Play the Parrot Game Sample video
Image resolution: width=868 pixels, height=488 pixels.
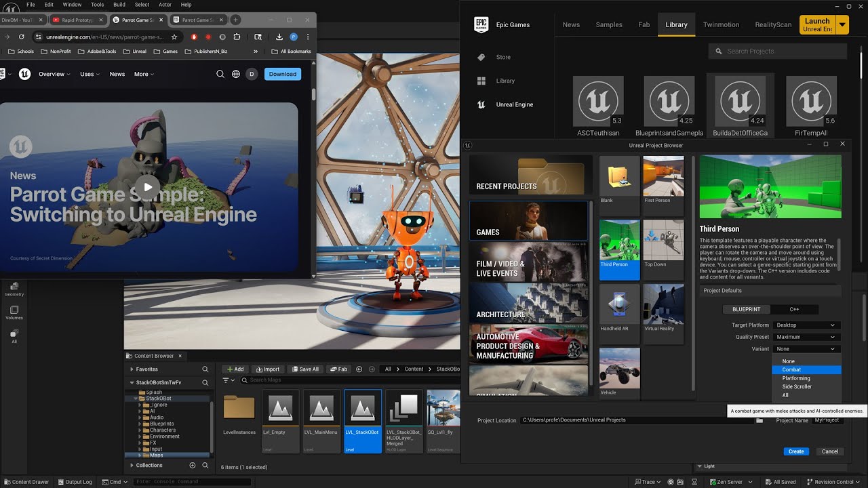tap(147, 188)
